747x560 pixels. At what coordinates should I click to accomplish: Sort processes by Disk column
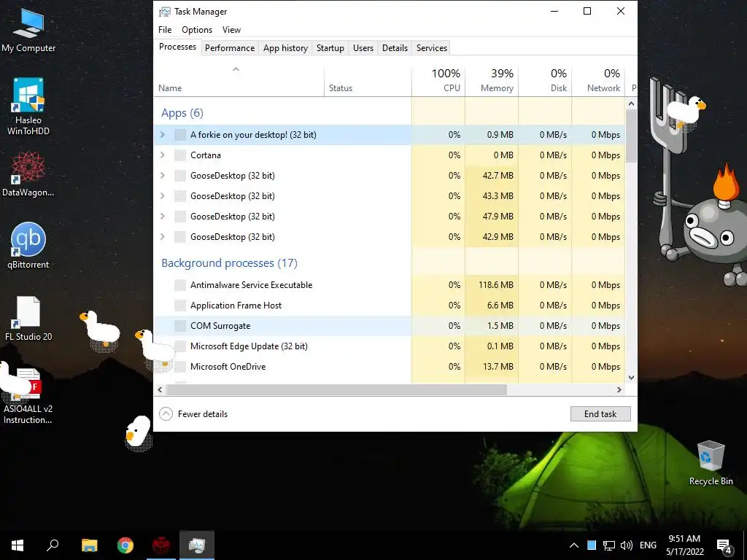545,80
